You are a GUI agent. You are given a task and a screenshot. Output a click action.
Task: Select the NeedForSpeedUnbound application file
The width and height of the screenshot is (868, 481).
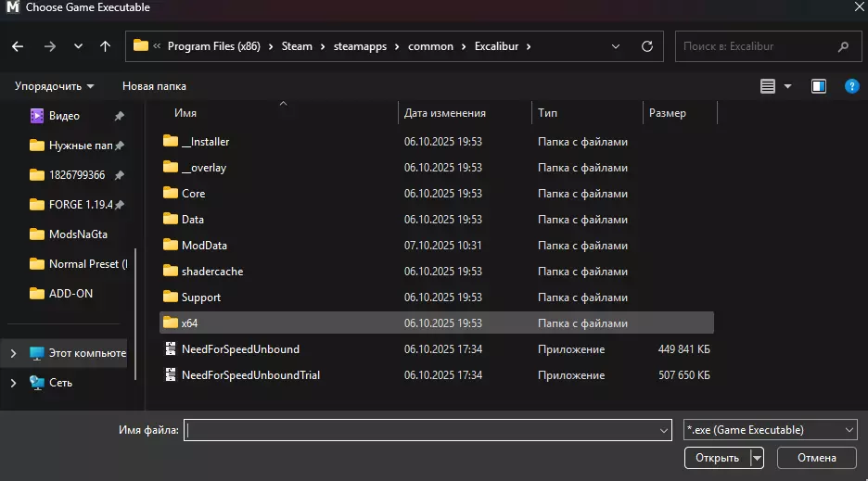pos(240,349)
